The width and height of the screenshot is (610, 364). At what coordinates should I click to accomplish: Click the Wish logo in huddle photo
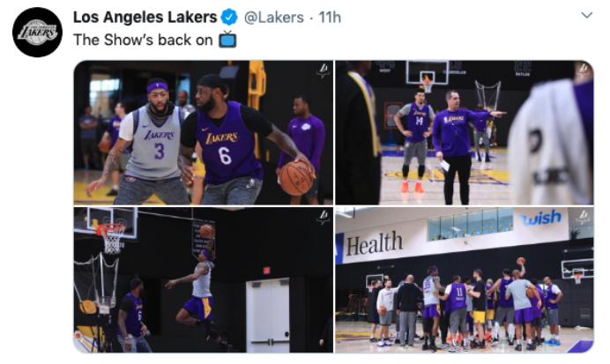point(541,219)
